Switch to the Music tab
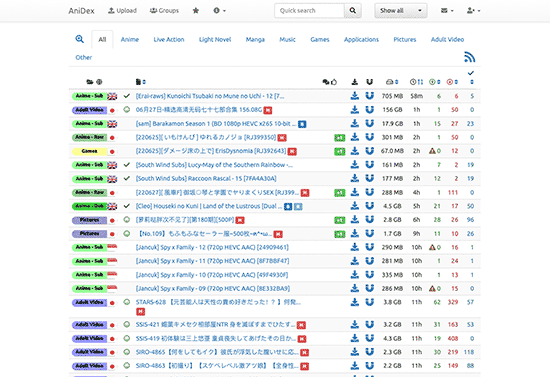 [287, 39]
